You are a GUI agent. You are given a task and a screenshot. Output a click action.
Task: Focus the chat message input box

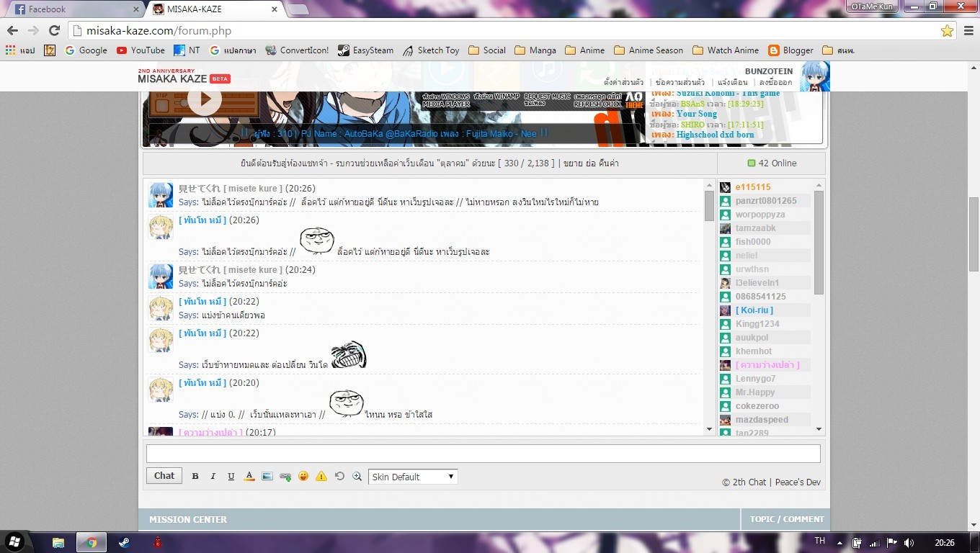click(484, 454)
